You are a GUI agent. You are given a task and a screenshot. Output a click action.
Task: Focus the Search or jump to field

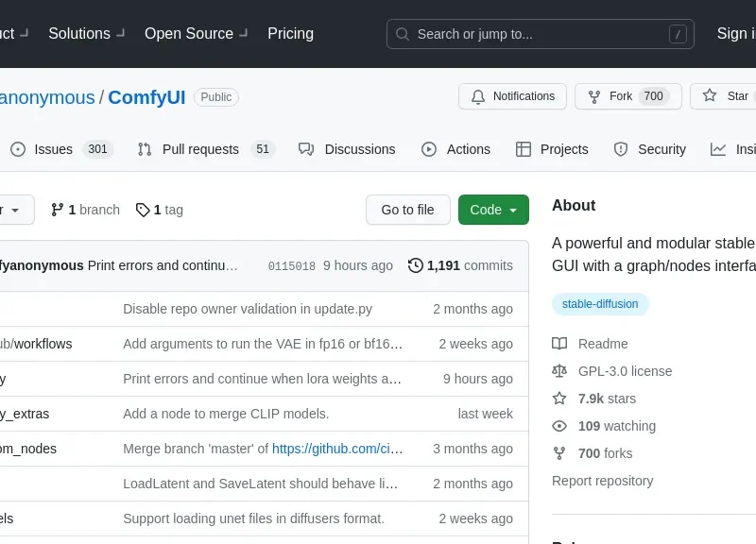[x=540, y=34]
